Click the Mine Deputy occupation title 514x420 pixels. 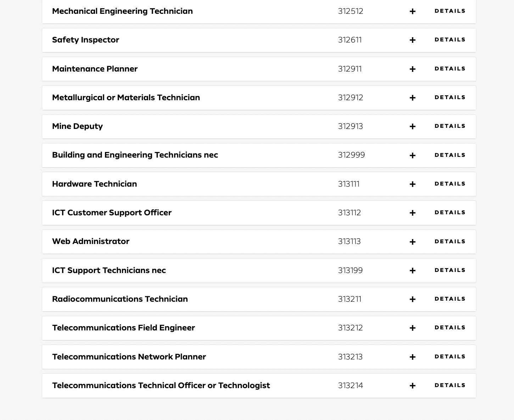click(77, 126)
